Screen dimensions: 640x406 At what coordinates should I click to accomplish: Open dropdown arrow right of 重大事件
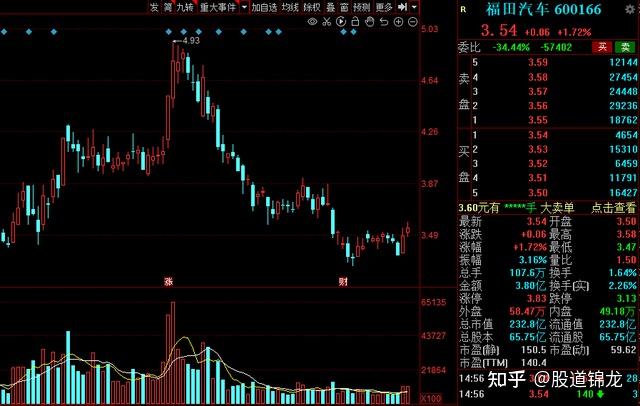tap(244, 7)
